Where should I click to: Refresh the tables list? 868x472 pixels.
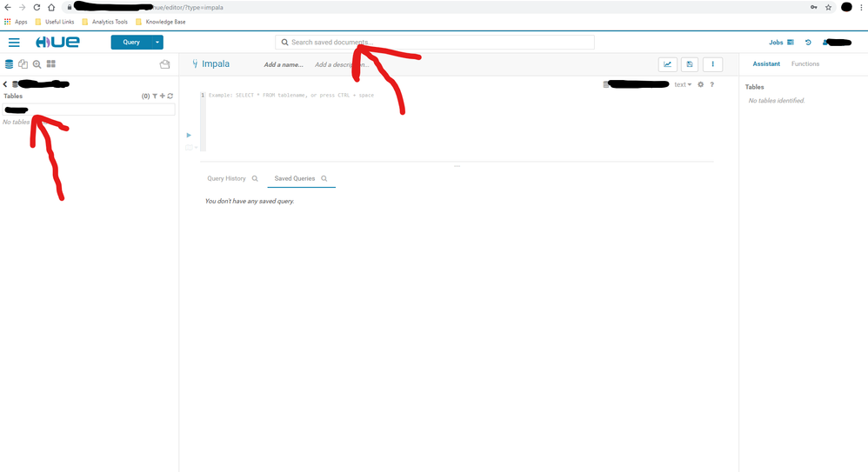pyautogui.click(x=170, y=96)
